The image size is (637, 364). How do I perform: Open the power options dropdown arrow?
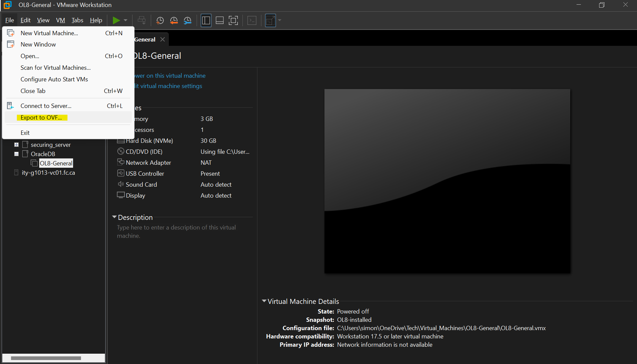126,20
